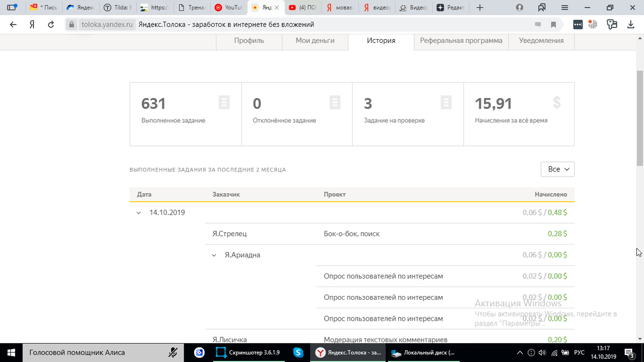Image resolution: width=644 pixels, height=362 pixels.
Task: Open the bookmarks collection icon in the title bar
Action: point(542,8)
